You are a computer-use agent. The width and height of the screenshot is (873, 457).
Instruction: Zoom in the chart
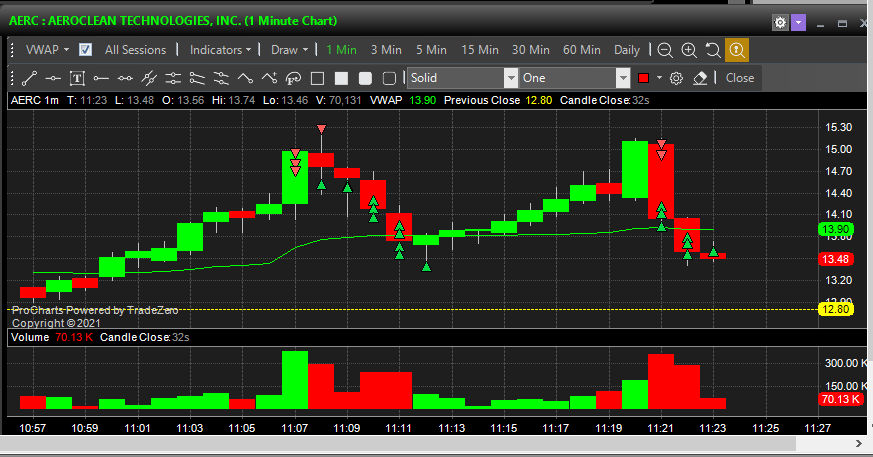pos(689,50)
